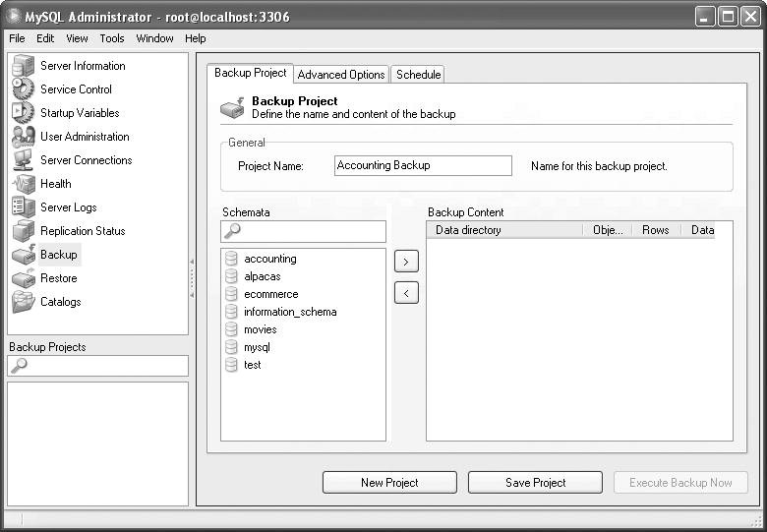Select the Restore sidebar label
Image resolution: width=767 pixels, height=532 pixels.
pyautogui.click(x=59, y=278)
